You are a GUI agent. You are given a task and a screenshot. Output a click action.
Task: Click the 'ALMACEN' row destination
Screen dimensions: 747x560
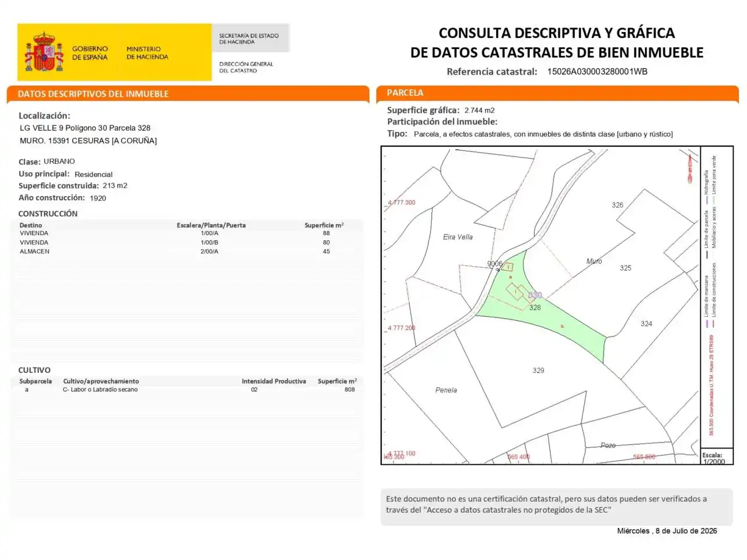click(x=34, y=252)
